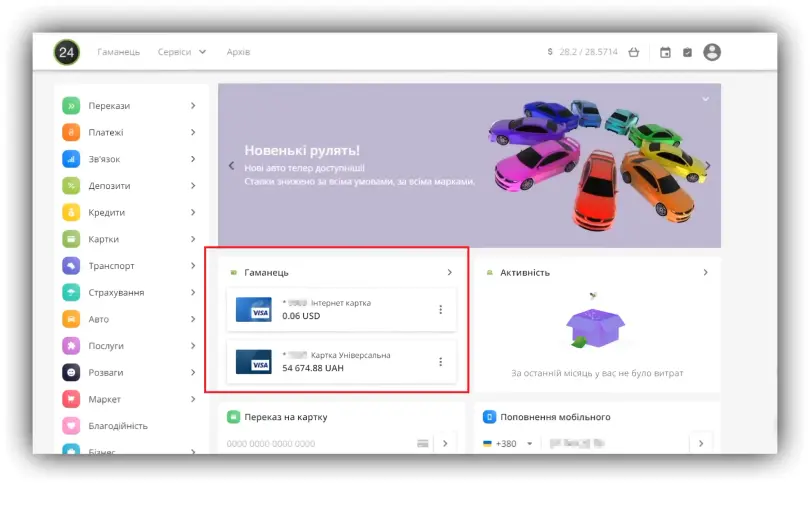Click the 28.2 / 28.5714 exchange rate
The width and height of the screenshot is (810, 506).
(588, 52)
